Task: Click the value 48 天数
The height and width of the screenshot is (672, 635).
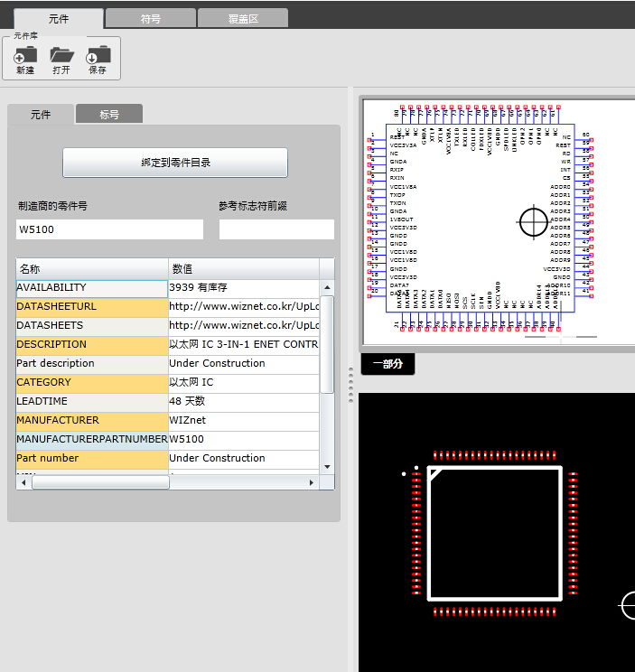Action: point(244,402)
